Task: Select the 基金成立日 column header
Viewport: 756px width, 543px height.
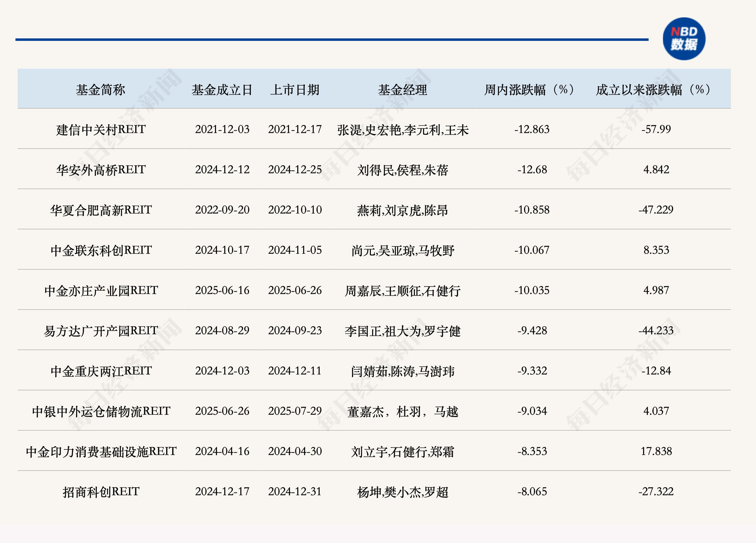Action: pyautogui.click(x=222, y=90)
